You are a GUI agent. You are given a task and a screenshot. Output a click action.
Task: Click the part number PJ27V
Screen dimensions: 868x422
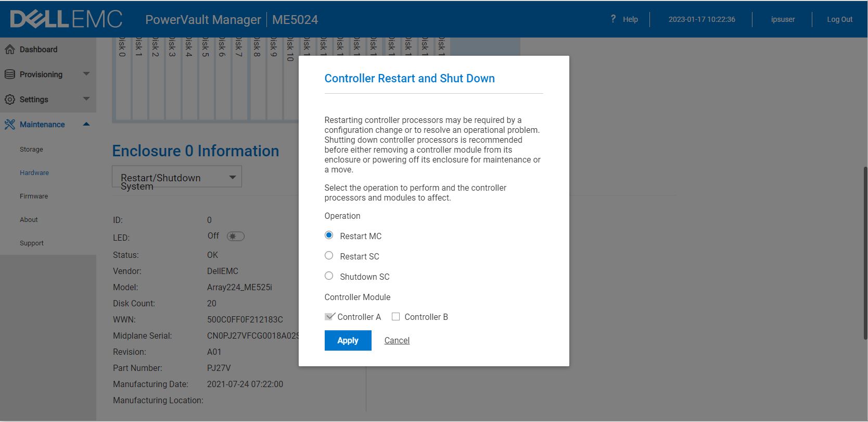point(219,368)
